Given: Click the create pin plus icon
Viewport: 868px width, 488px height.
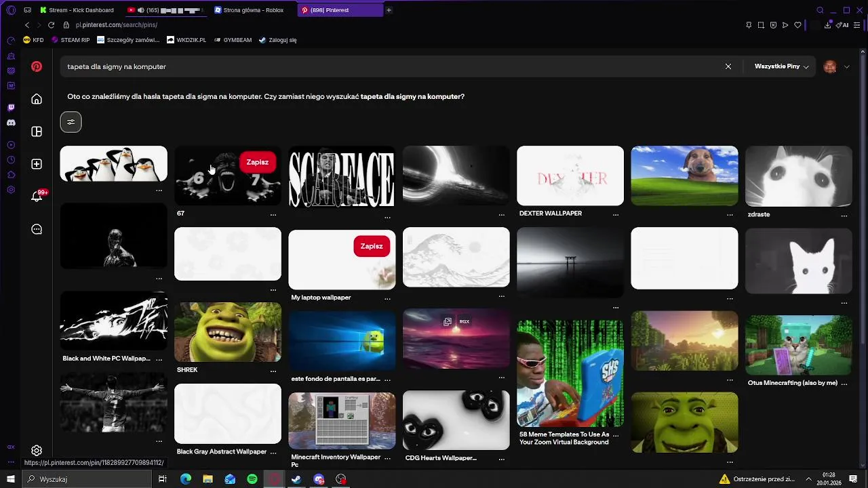Looking at the screenshot, I should pyautogui.click(x=37, y=164).
